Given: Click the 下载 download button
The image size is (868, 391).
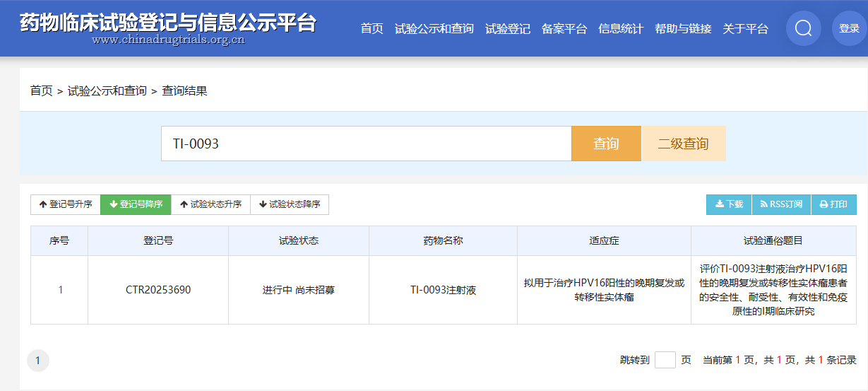Looking at the screenshot, I should [729, 204].
